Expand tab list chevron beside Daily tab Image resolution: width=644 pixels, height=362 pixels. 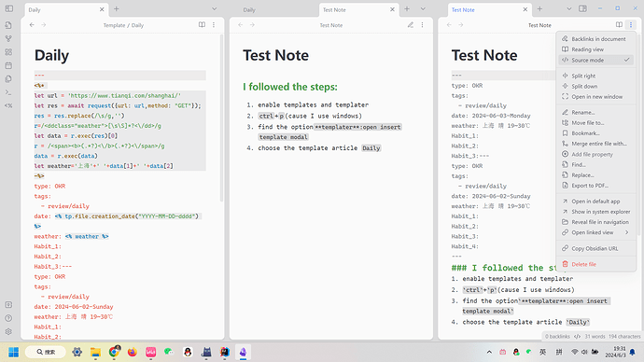(x=214, y=9)
